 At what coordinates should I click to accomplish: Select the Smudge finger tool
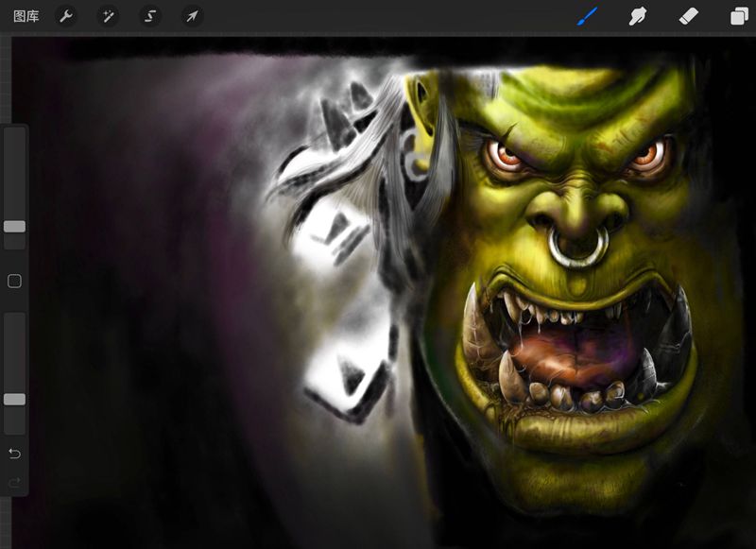click(638, 16)
